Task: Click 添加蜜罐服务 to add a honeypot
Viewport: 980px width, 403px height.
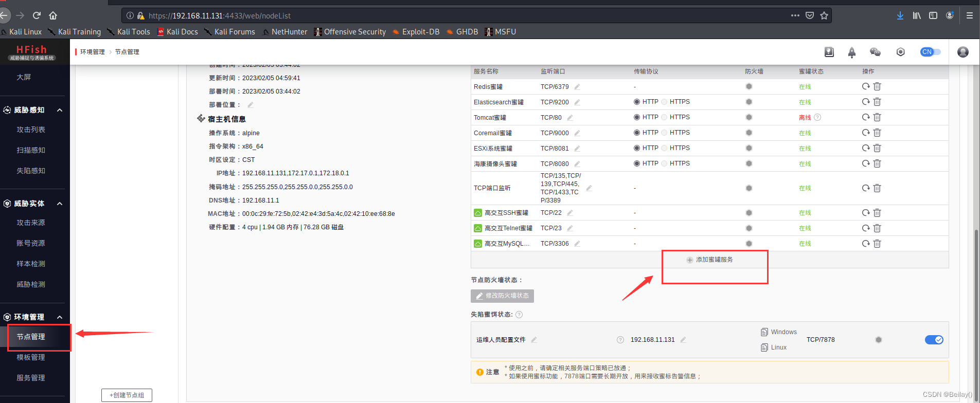Action: pos(710,260)
